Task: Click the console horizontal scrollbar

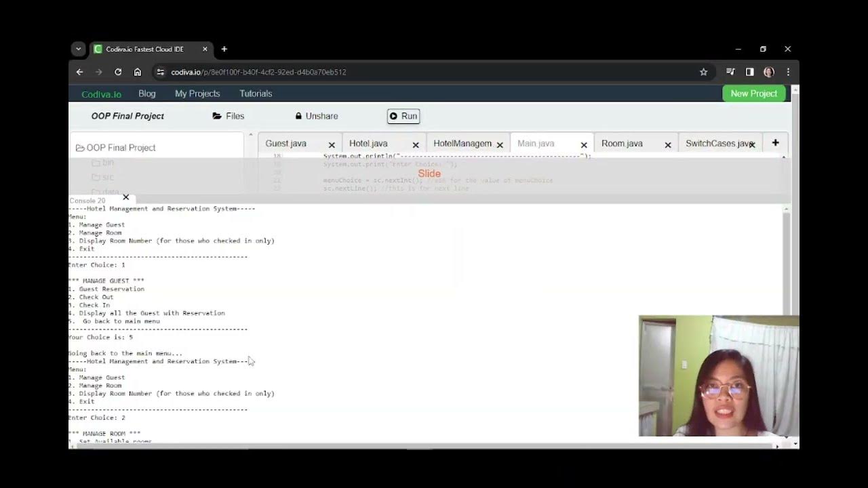Action: (x=425, y=447)
